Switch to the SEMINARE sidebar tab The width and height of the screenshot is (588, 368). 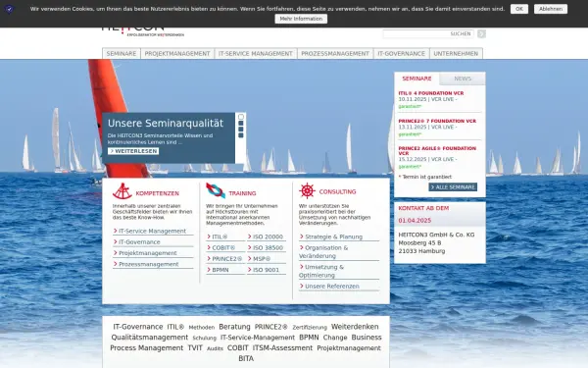click(416, 79)
